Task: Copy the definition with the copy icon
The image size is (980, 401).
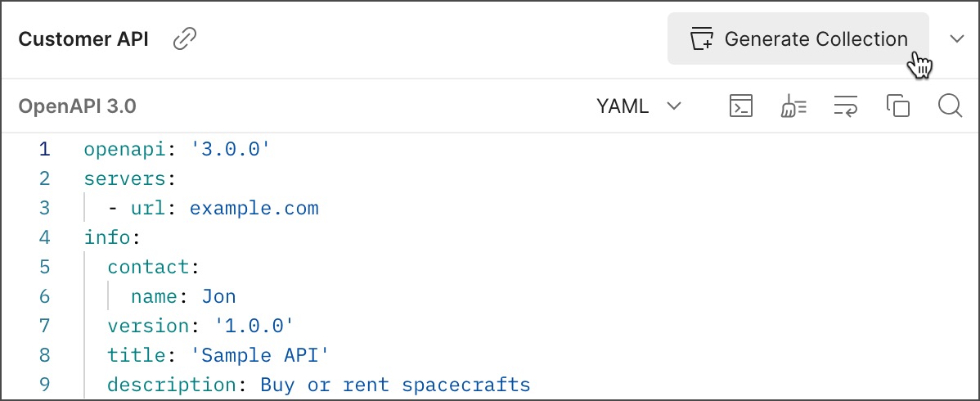Action: pos(898,106)
